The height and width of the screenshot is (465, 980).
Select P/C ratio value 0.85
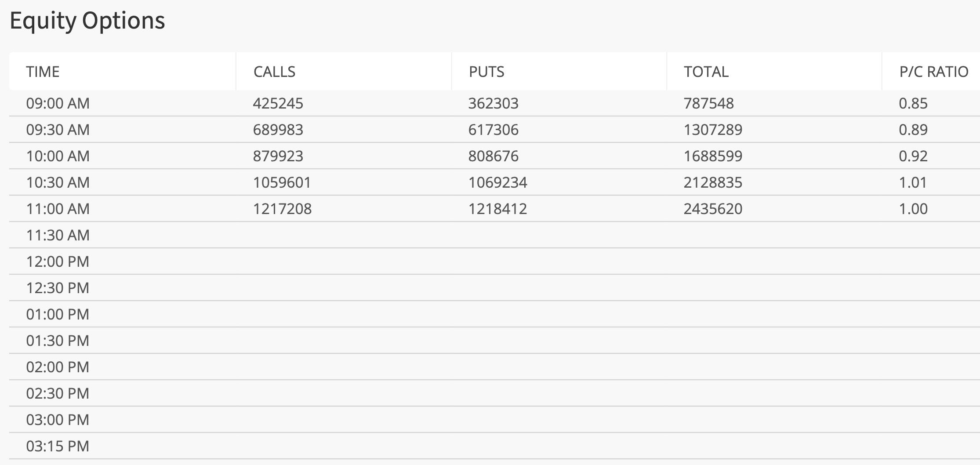(913, 103)
